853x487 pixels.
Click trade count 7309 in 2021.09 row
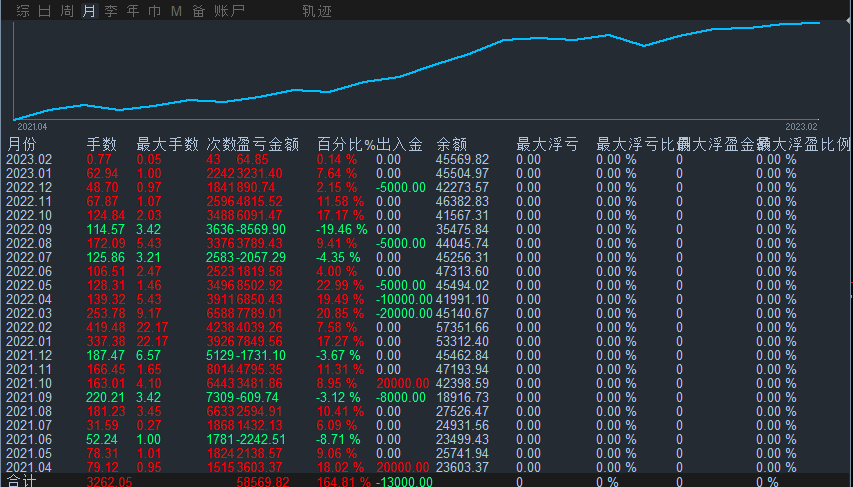220,398
